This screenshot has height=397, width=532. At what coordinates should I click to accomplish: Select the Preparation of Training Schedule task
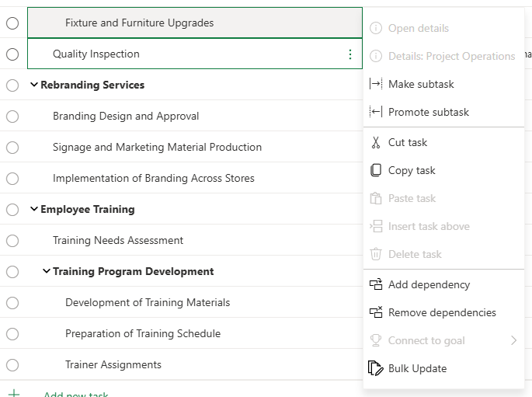(143, 333)
